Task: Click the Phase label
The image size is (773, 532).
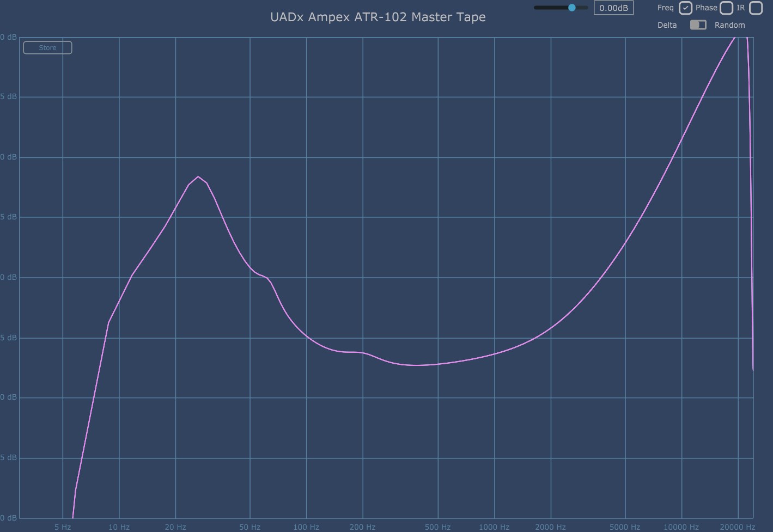Action: pos(706,8)
